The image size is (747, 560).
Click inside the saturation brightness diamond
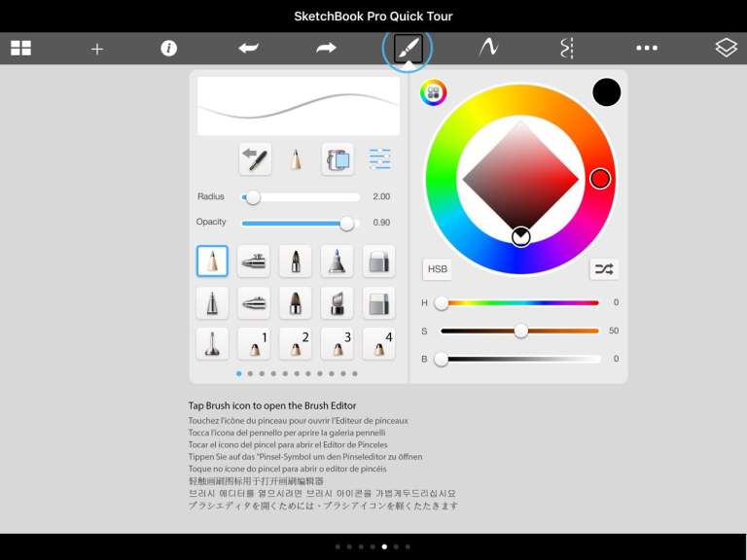(520, 179)
